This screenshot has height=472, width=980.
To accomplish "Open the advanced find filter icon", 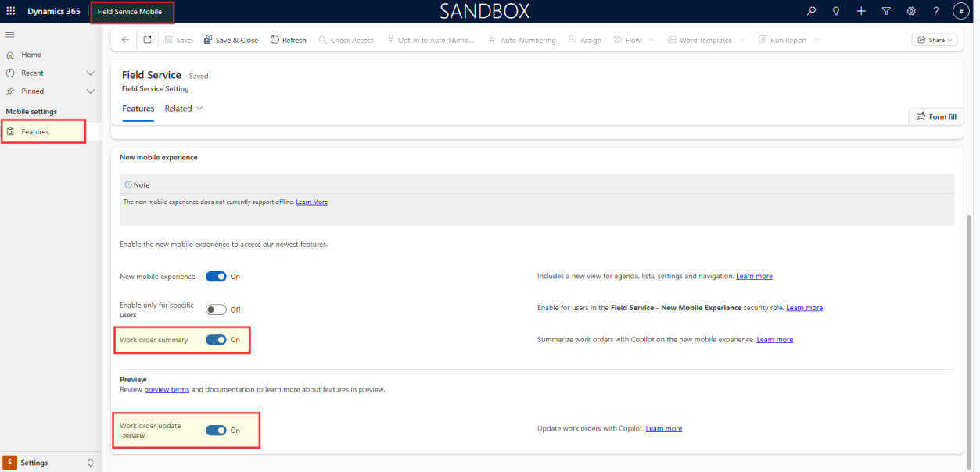I will (886, 11).
